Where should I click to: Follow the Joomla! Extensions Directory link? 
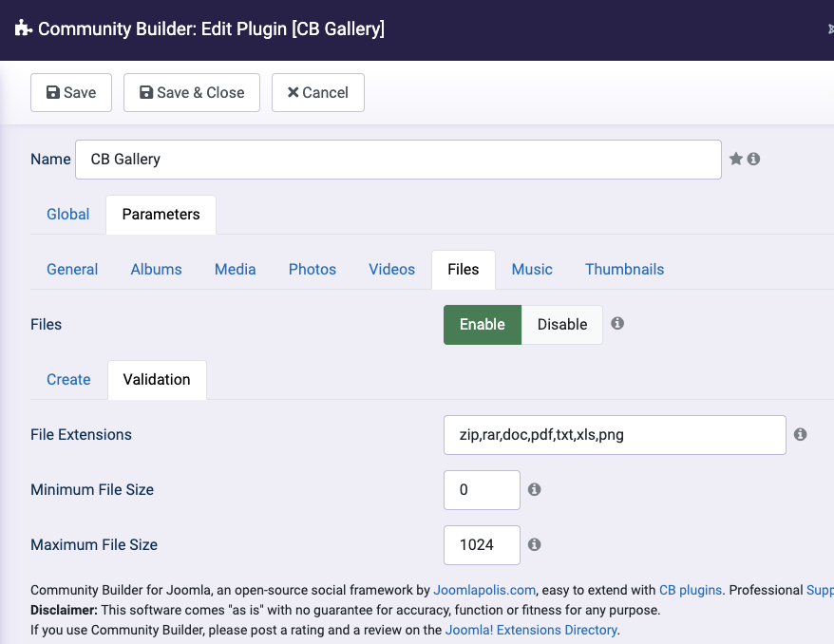coord(532,630)
